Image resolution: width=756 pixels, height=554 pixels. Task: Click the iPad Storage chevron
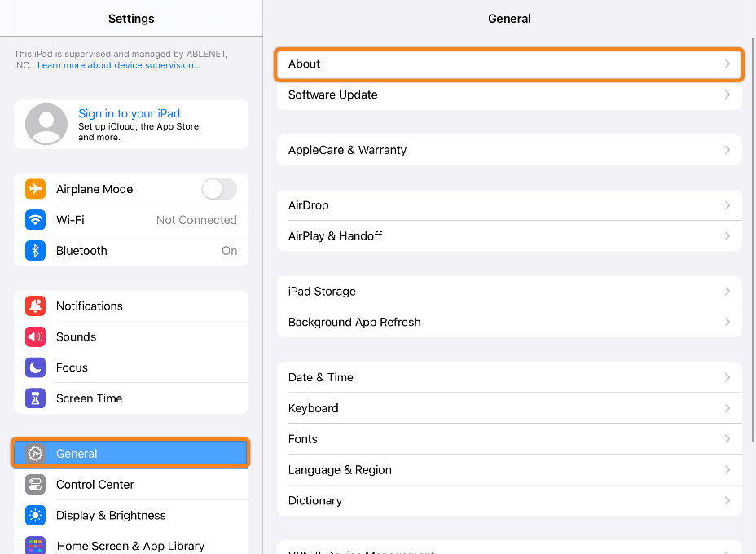727,291
